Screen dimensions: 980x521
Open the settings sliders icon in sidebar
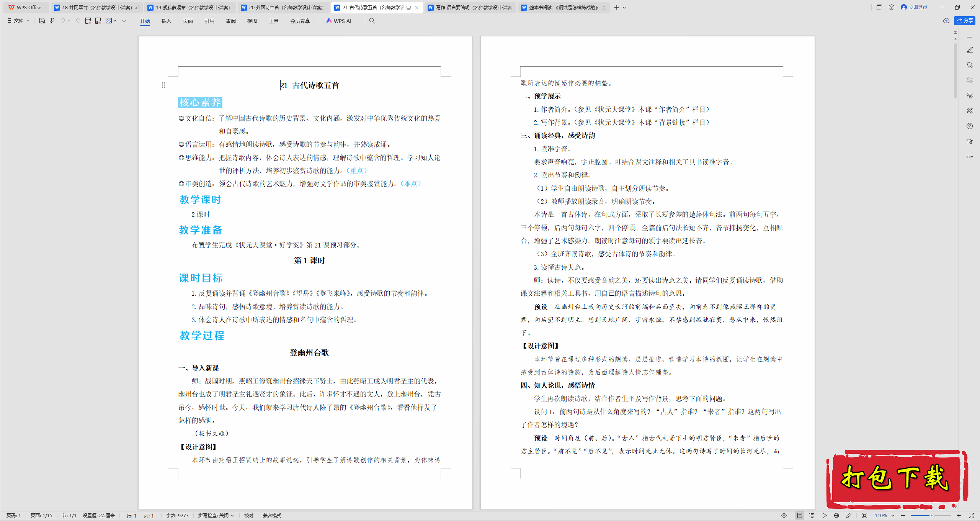tap(970, 80)
